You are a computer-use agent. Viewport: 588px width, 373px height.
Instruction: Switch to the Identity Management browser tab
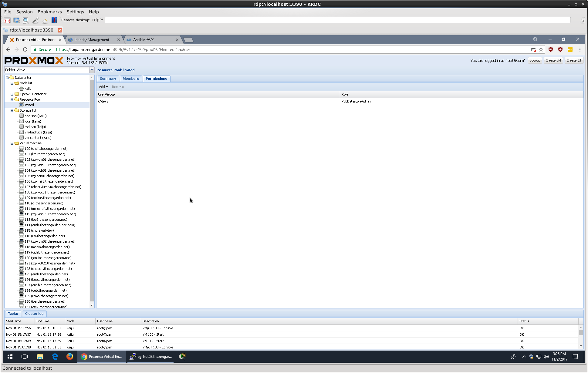click(92, 40)
